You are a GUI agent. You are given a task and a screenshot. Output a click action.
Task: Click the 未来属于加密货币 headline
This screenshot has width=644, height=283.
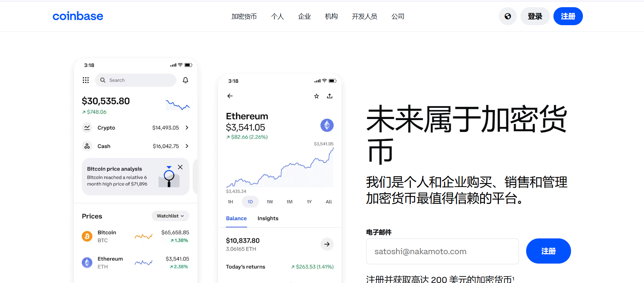point(467,134)
